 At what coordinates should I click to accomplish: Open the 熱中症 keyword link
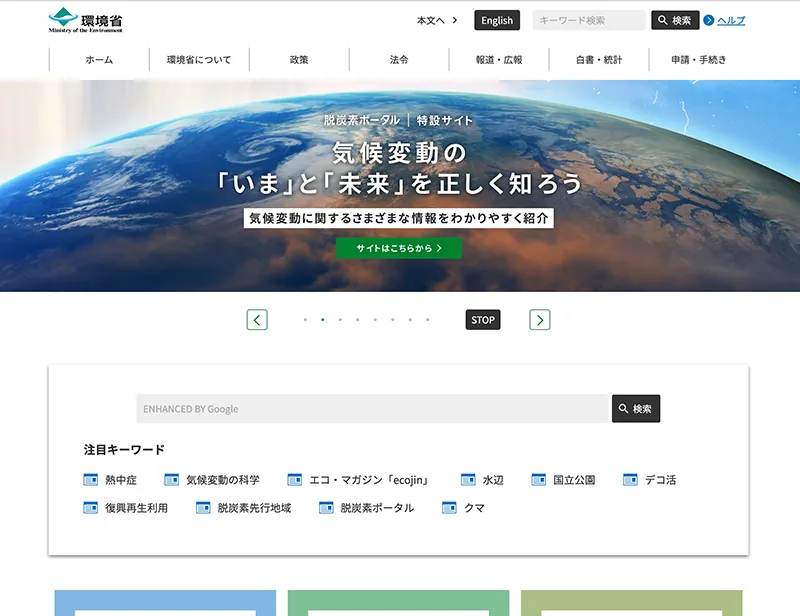point(121,480)
